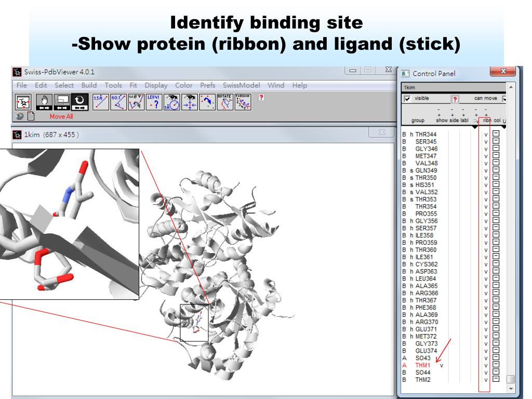Toggle ribbon checkmark for GLY373

(x=486, y=344)
